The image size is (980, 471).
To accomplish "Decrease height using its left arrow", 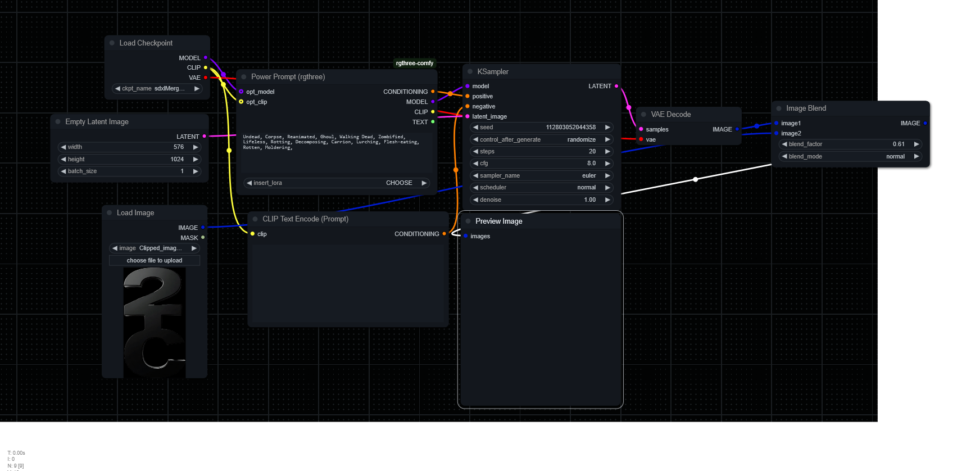I will coord(63,160).
